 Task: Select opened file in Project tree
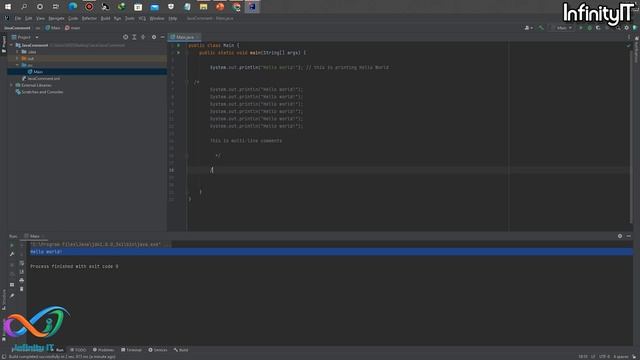[125, 37]
